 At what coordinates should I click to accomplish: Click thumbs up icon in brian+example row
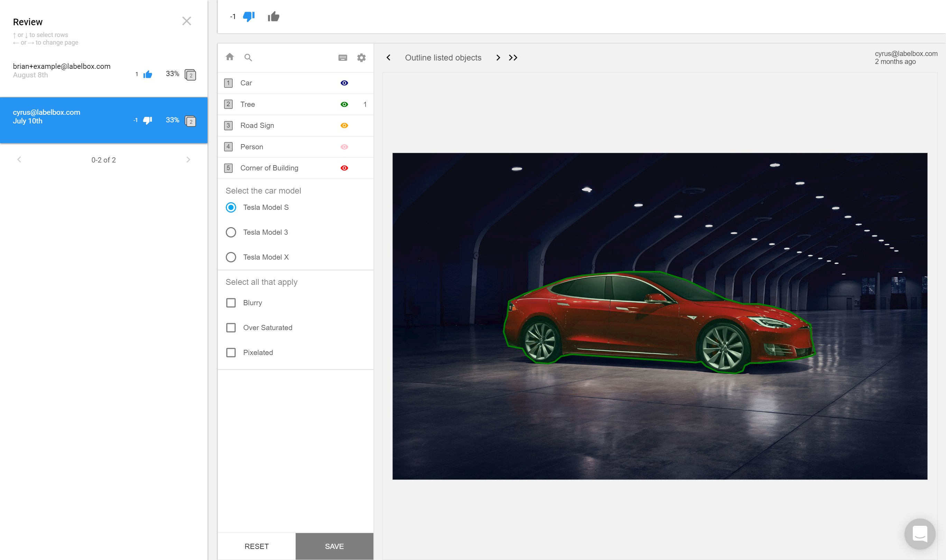(148, 74)
